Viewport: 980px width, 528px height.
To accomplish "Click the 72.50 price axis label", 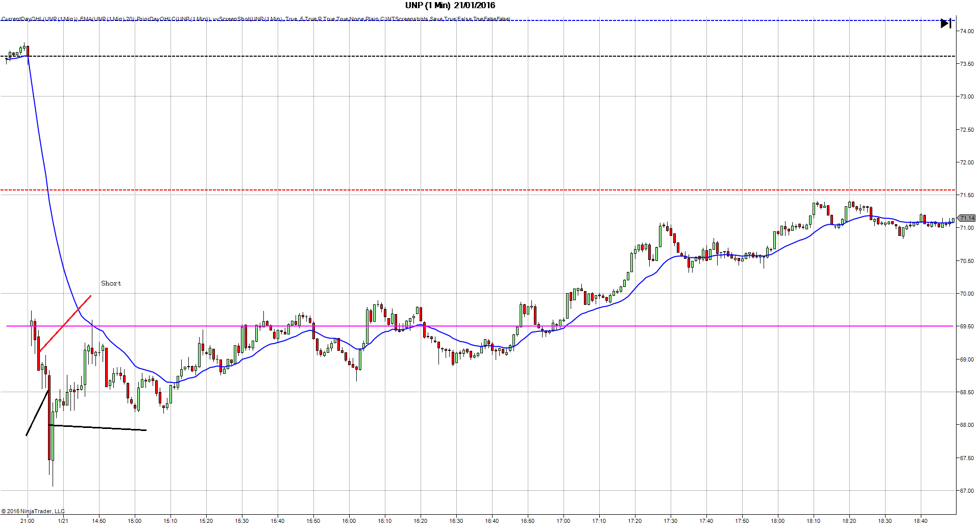I will 966,130.
